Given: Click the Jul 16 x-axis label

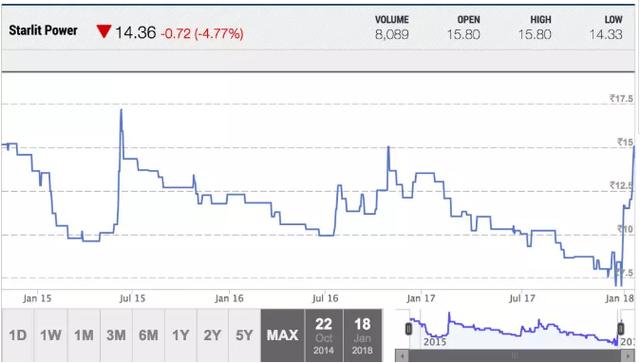Looking at the screenshot, I should (325, 298).
